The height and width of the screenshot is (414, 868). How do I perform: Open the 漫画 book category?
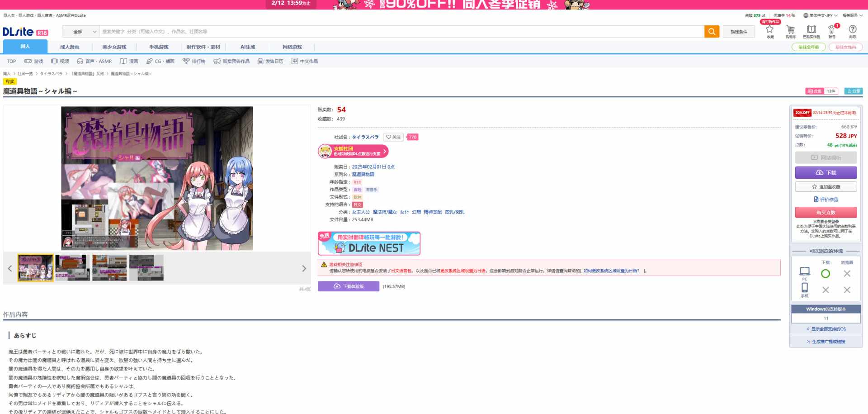129,61
